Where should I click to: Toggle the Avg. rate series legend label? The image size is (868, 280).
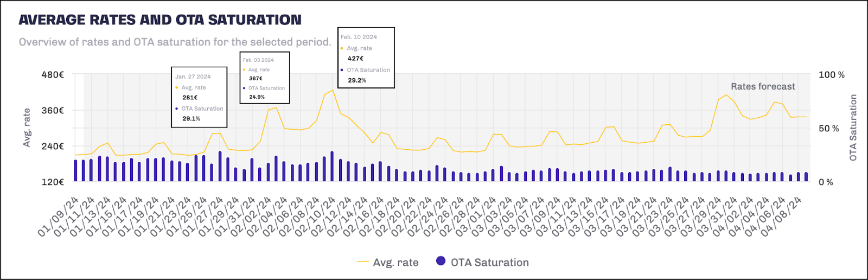395,263
